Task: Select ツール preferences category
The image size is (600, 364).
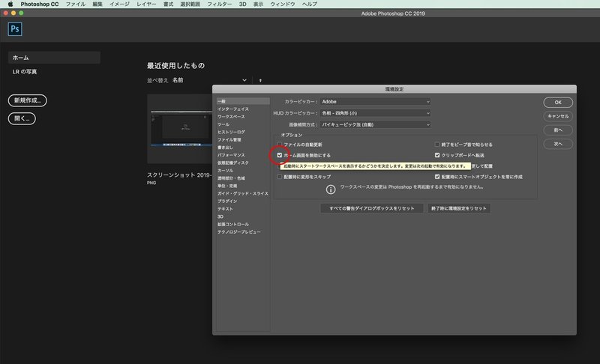Action: tap(223, 124)
